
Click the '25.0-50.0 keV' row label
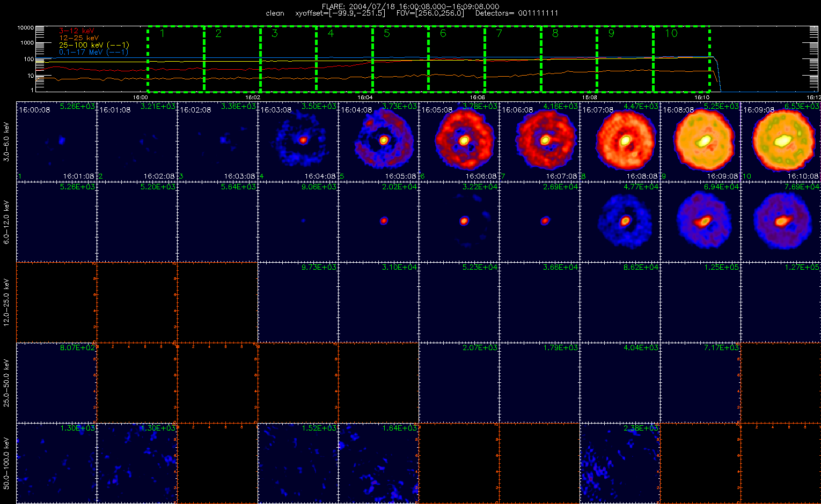tap(7, 383)
